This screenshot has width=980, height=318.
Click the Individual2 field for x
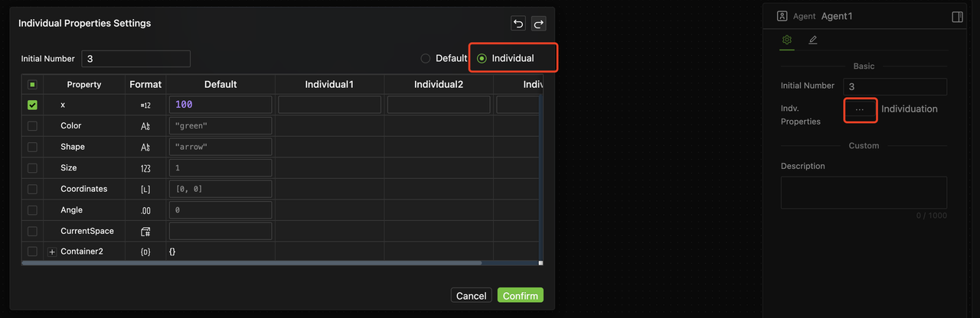439,105
